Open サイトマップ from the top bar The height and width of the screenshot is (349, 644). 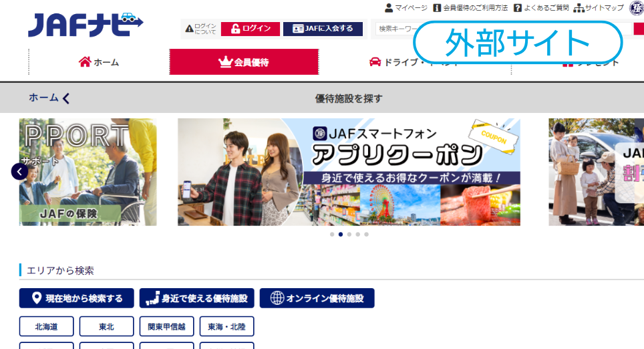point(598,8)
